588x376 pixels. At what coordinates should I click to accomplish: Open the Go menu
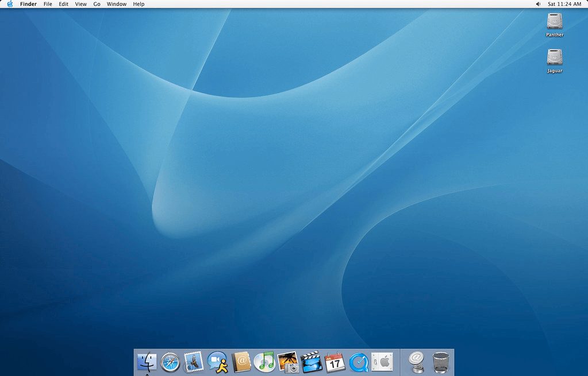97,4
